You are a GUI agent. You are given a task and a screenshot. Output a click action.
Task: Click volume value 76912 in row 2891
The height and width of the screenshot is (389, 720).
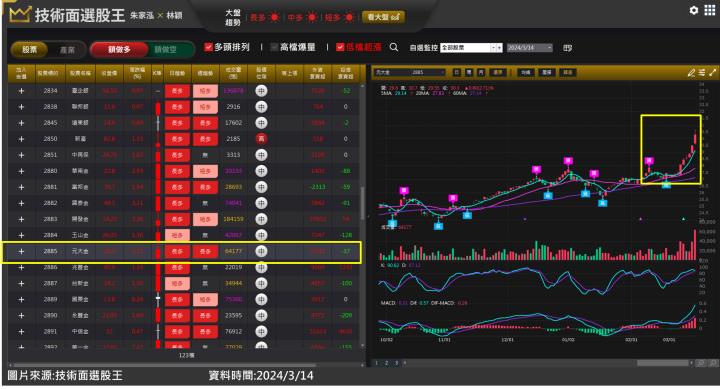click(233, 332)
